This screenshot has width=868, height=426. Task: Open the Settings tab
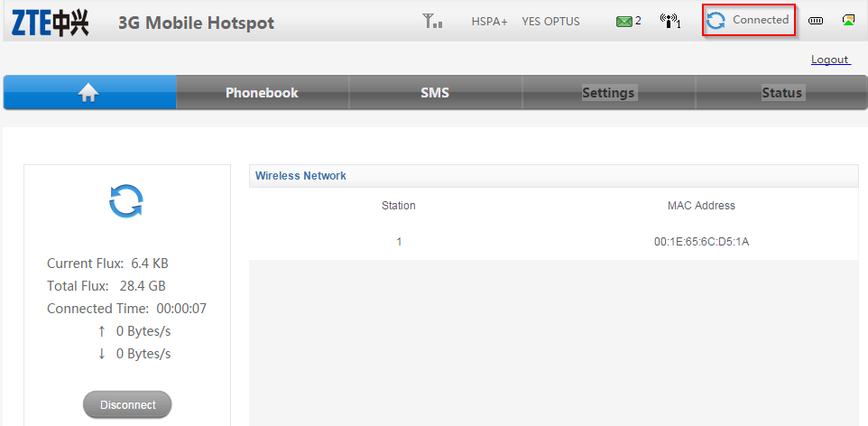(x=608, y=93)
